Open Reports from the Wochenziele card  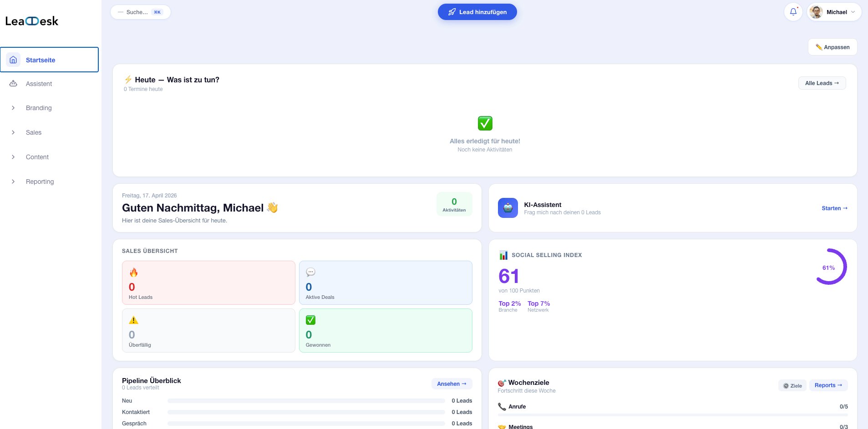[828, 385]
